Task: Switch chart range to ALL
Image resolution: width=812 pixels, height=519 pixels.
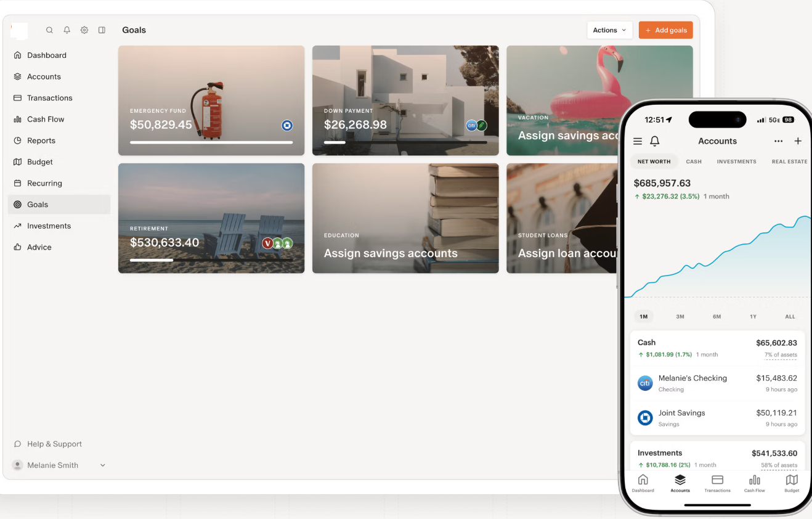Action: pyautogui.click(x=790, y=317)
